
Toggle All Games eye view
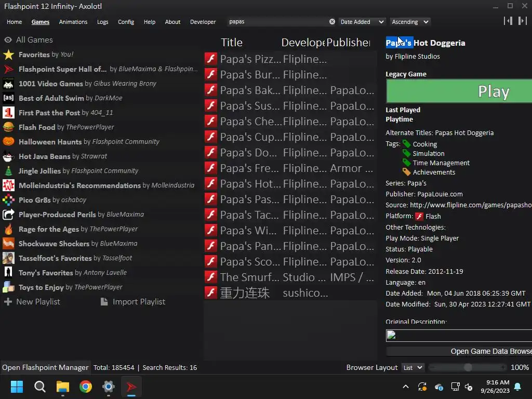[8, 39]
